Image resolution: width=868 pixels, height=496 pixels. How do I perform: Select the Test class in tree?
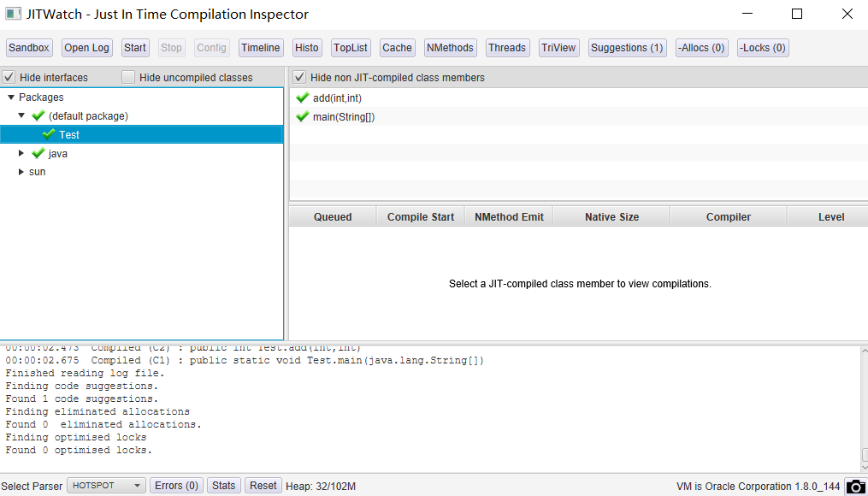click(x=142, y=134)
